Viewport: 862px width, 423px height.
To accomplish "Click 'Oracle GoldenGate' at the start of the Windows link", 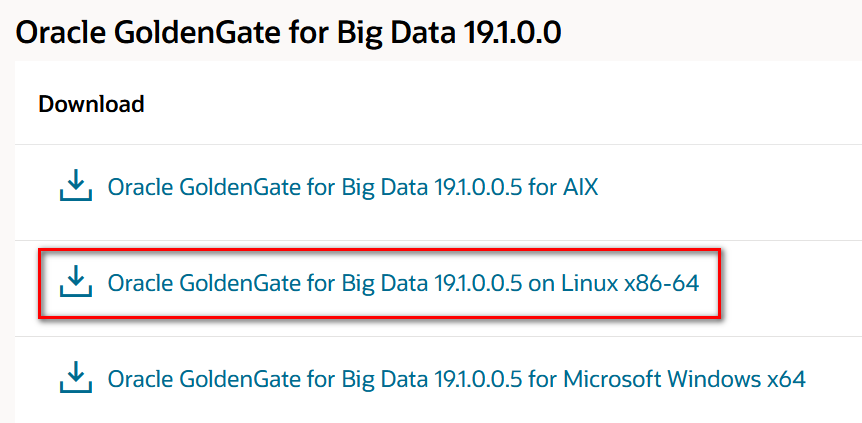I will (x=202, y=379).
